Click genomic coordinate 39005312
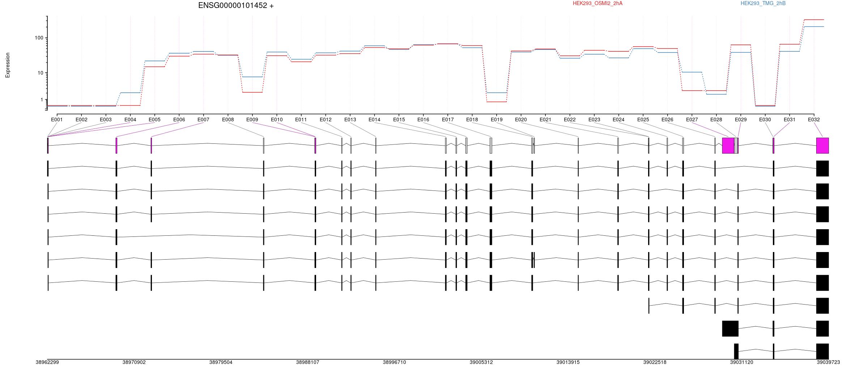Viewport: 868px width, 369px height. 481,362
